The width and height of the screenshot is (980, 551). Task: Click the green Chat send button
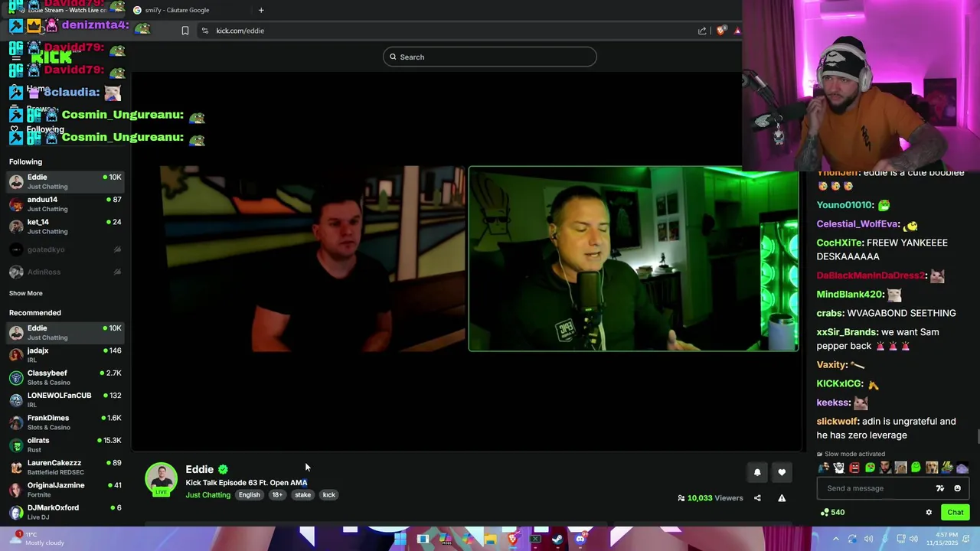(955, 513)
